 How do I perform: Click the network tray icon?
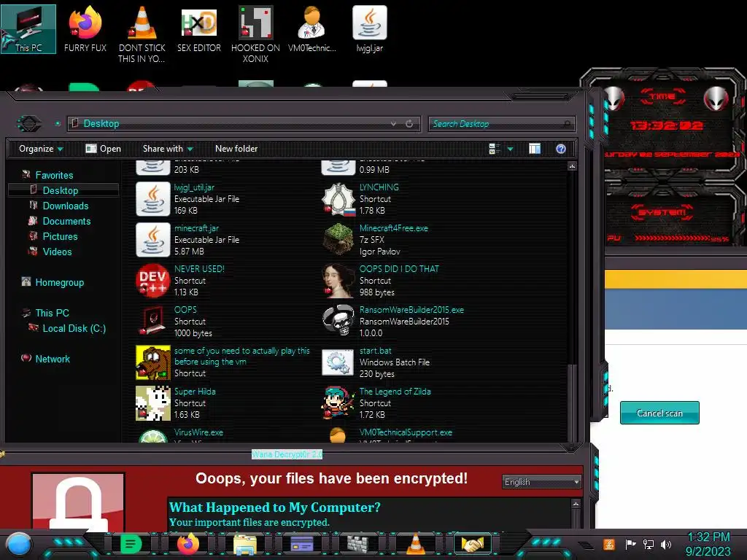coord(649,544)
